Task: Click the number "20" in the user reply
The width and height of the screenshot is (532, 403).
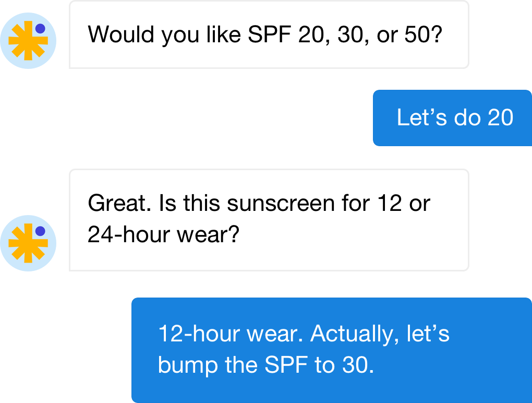Action: pos(501,117)
